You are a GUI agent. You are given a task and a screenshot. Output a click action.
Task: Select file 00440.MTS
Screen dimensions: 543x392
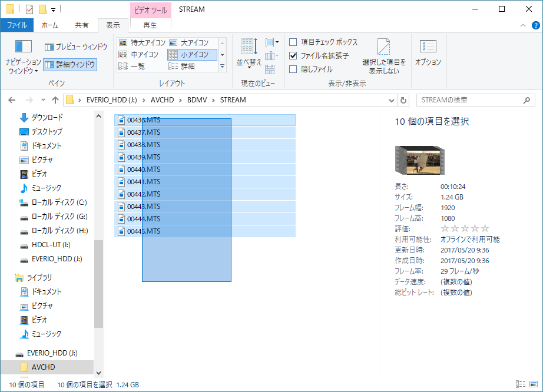(x=204, y=170)
